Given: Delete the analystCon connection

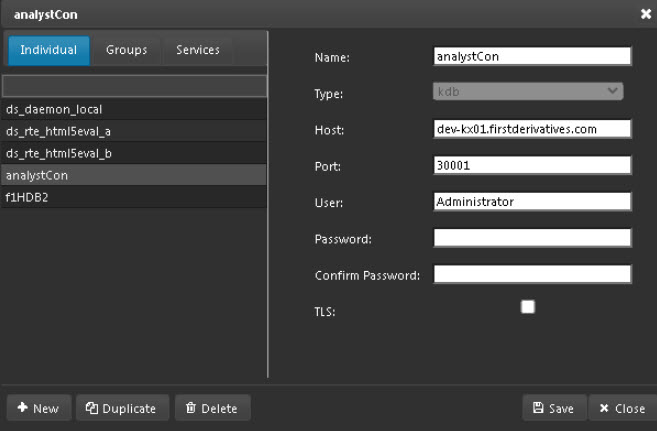Looking at the screenshot, I should pyautogui.click(x=212, y=408).
